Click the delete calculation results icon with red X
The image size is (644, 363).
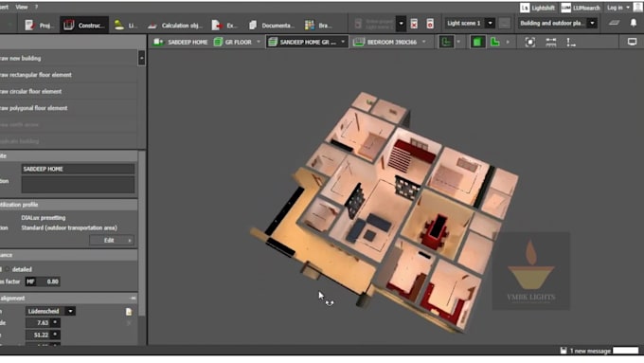[x=414, y=24]
